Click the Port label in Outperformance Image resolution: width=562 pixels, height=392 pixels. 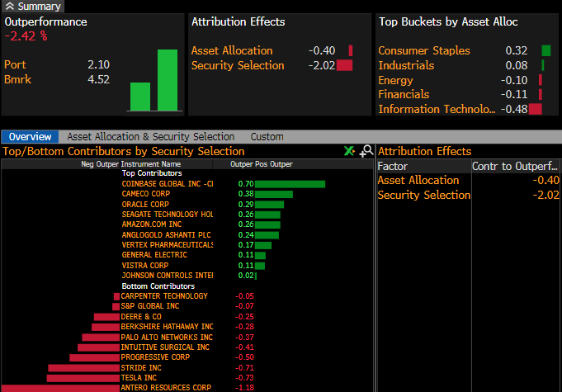15,64
